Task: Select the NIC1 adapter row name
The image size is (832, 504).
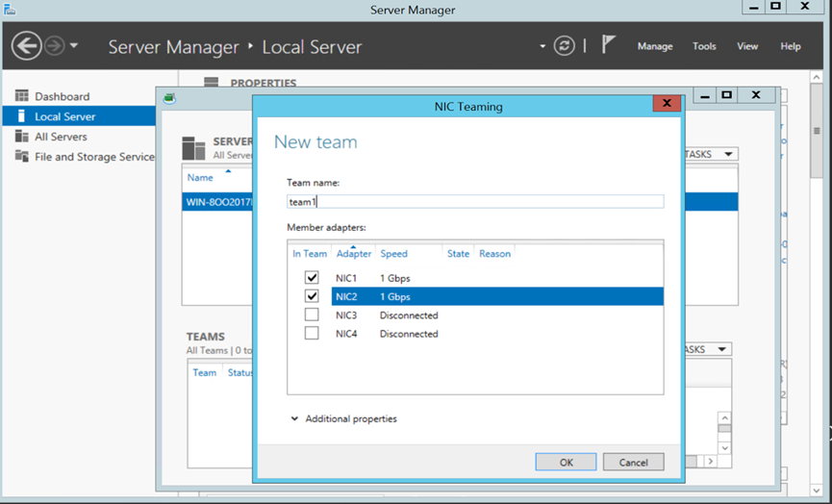Action: point(346,278)
